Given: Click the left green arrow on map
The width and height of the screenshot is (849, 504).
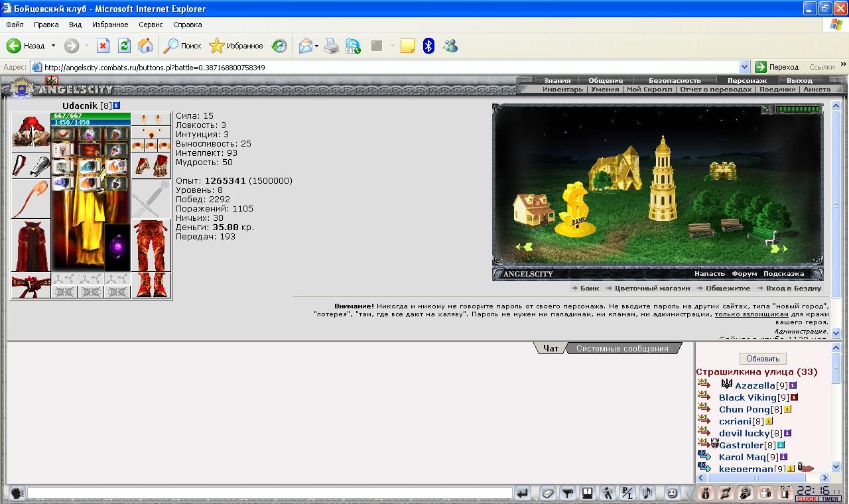Looking at the screenshot, I should [524, 247].
